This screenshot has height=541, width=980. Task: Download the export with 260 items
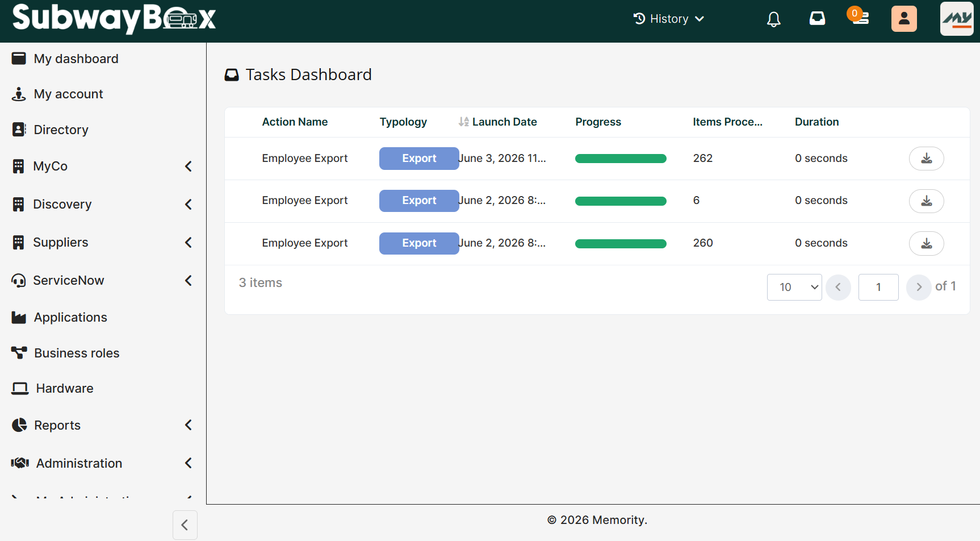coord(926,244)
